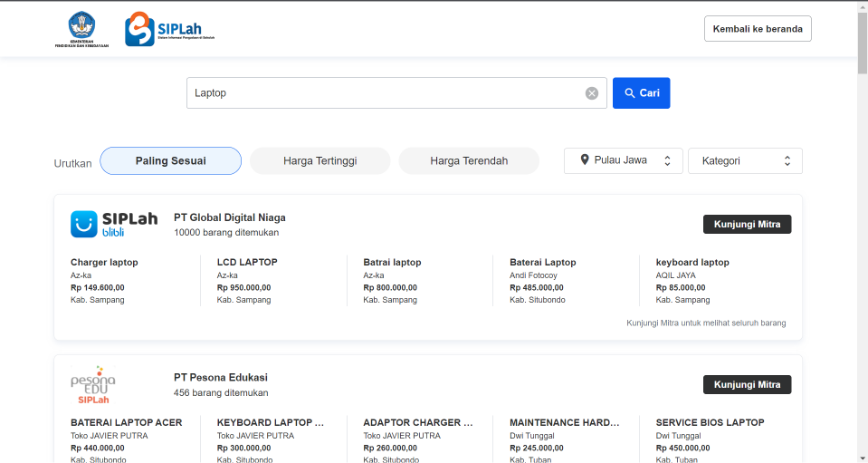Click the Pesona EDU SIPLah logo
Screen dimensions: 868x463
[x=93, y=384]
